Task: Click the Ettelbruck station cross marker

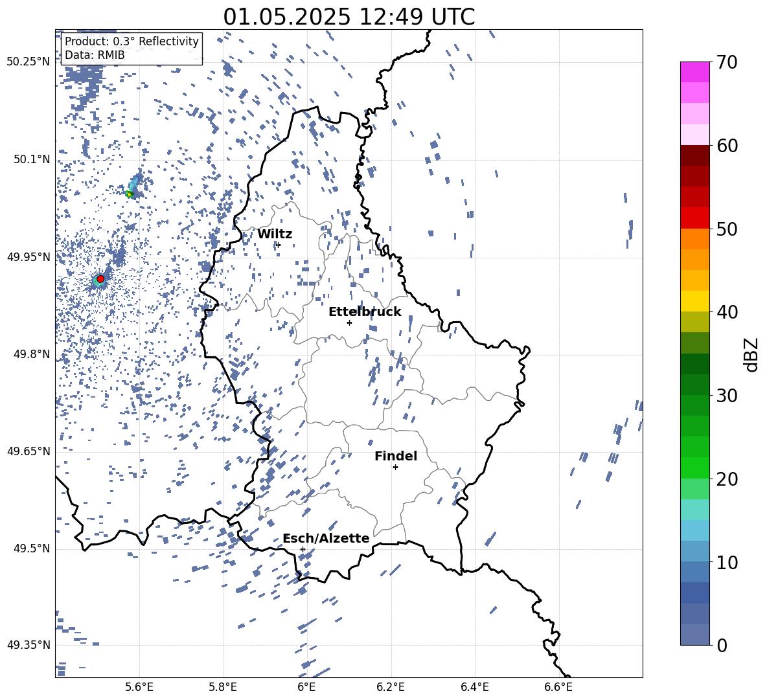Action: point(349,322)
